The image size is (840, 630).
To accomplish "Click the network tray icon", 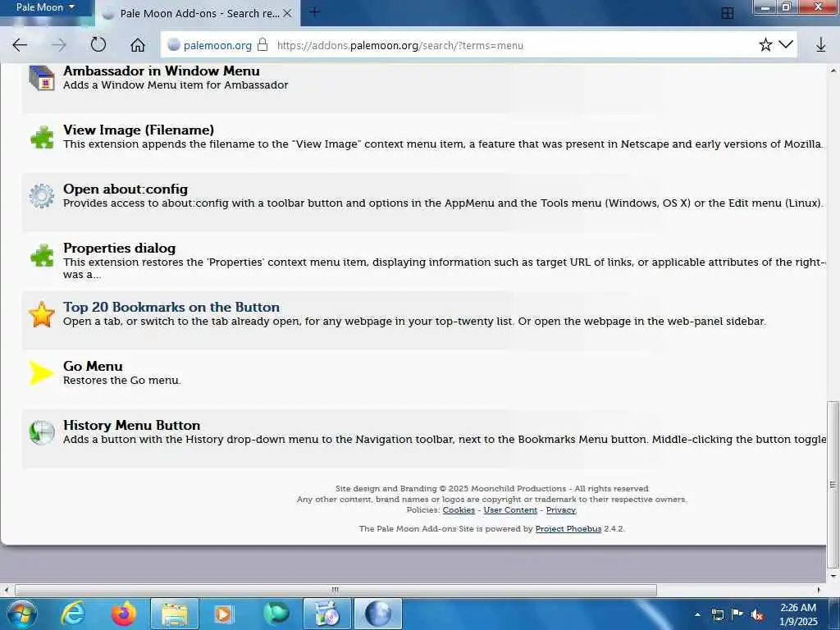I will coord(717,614).
